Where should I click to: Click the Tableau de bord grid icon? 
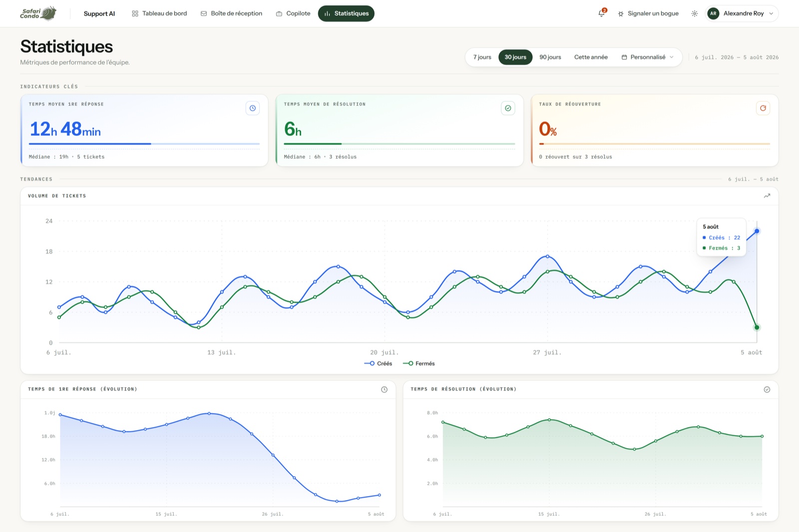(135, 13)
